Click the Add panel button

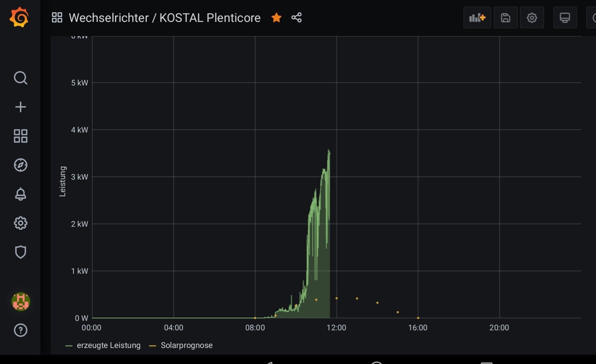pos(477,18)
